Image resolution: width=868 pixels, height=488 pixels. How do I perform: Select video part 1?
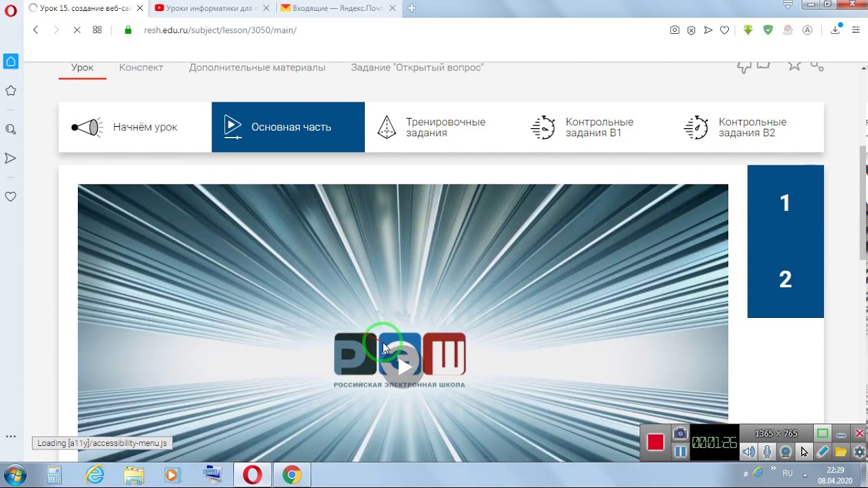click(785, 203)
